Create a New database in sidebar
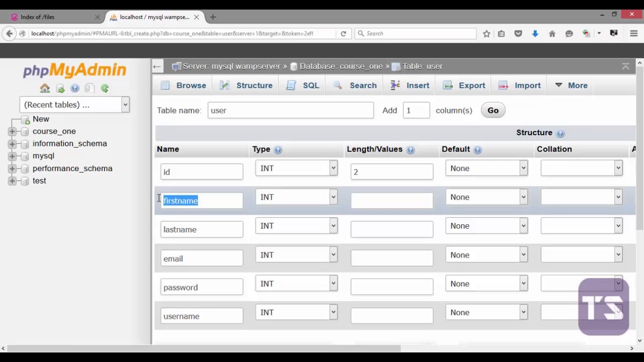Viewport: 644px width, 362px height. [41, 119]
